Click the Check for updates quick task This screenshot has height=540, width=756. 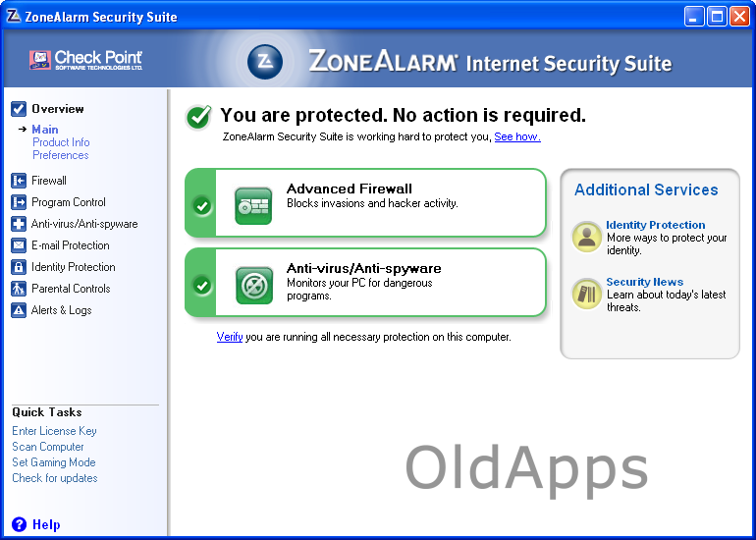(55, 478)
